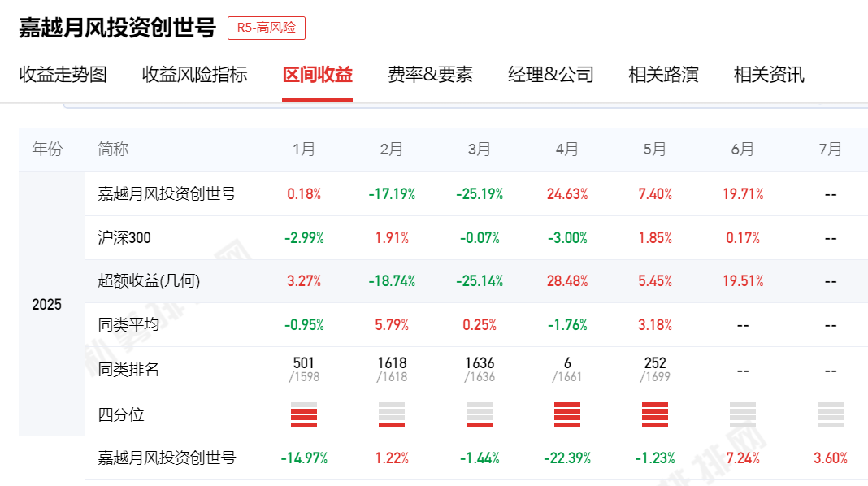868x486 pixels.
Task: Click the January quartile indicator icon
Action: [304, 414]
